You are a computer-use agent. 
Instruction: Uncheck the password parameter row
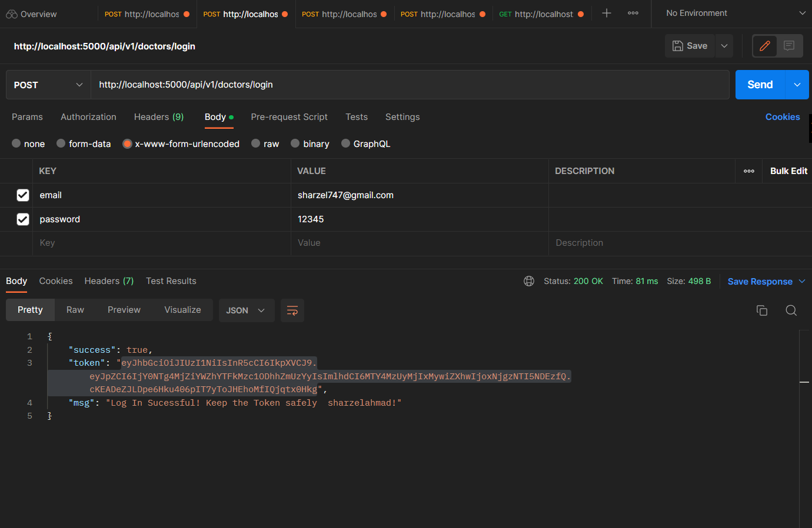pos(22,219)
